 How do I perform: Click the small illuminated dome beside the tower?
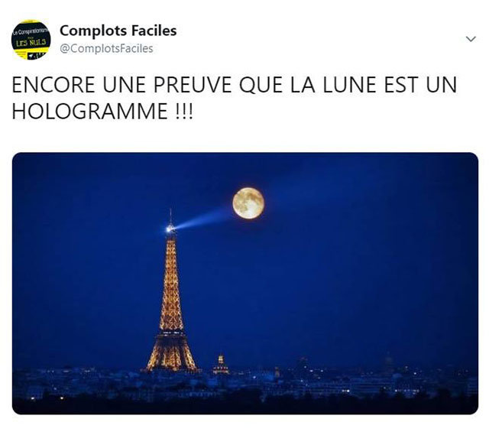(x=221, y=365)
